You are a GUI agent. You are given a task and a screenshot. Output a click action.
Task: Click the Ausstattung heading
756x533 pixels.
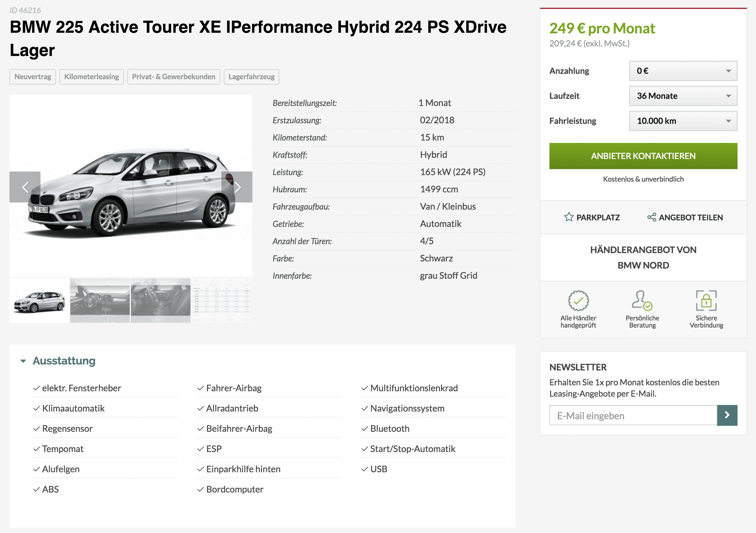point(64,361)
